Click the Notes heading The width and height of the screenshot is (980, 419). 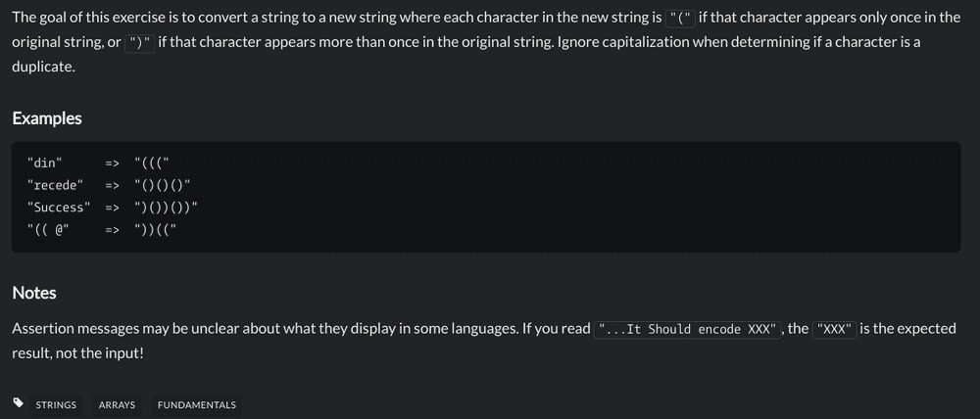pyautogui.click(x=34, y=293)
